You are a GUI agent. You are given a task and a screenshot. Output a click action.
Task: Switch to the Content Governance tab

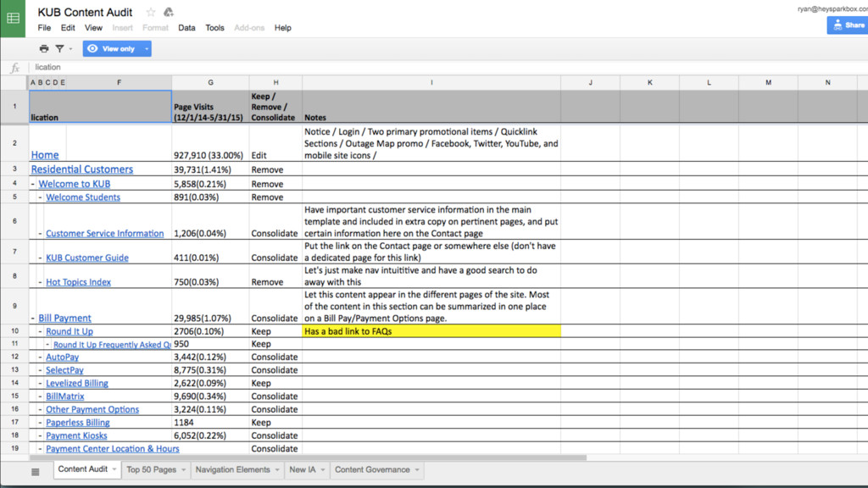[x=371, y=469]
